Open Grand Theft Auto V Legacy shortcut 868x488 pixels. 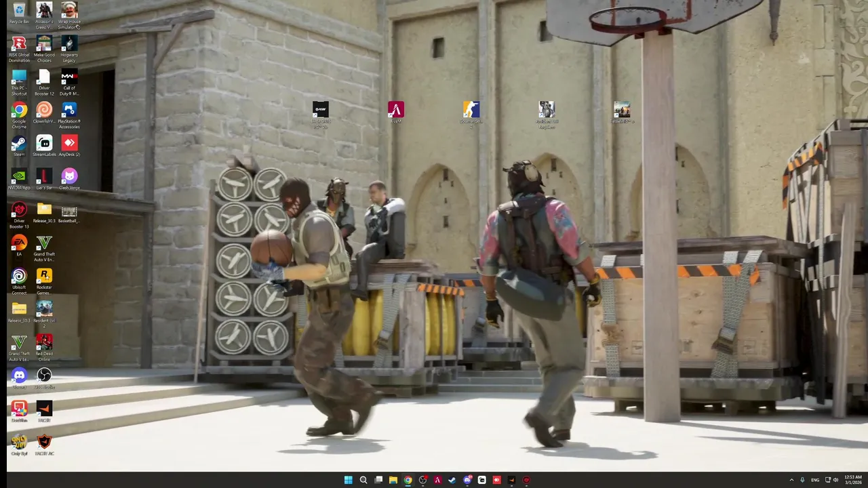tap(19, 348)
